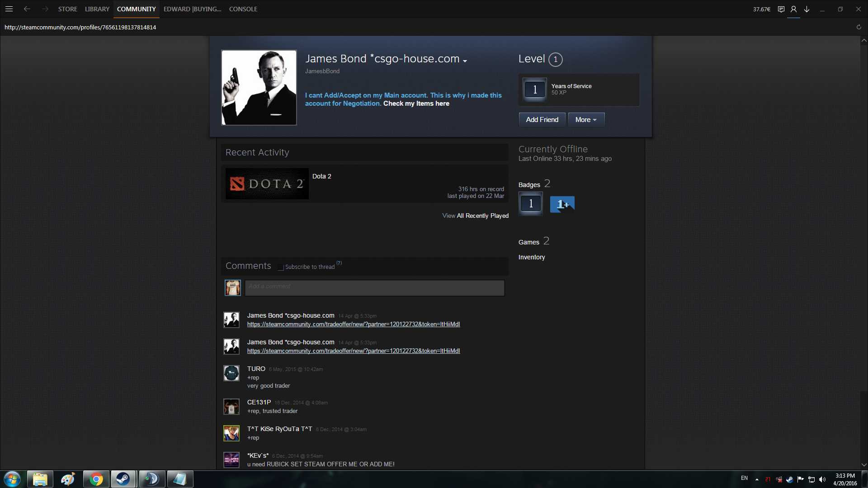Click the account profile icon
Screen dimensions: 868x488
point(793,9)
